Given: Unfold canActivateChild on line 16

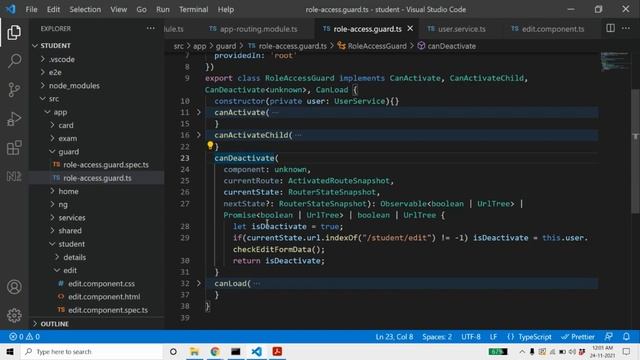Looking at the screenshot, I should [199, 135].
